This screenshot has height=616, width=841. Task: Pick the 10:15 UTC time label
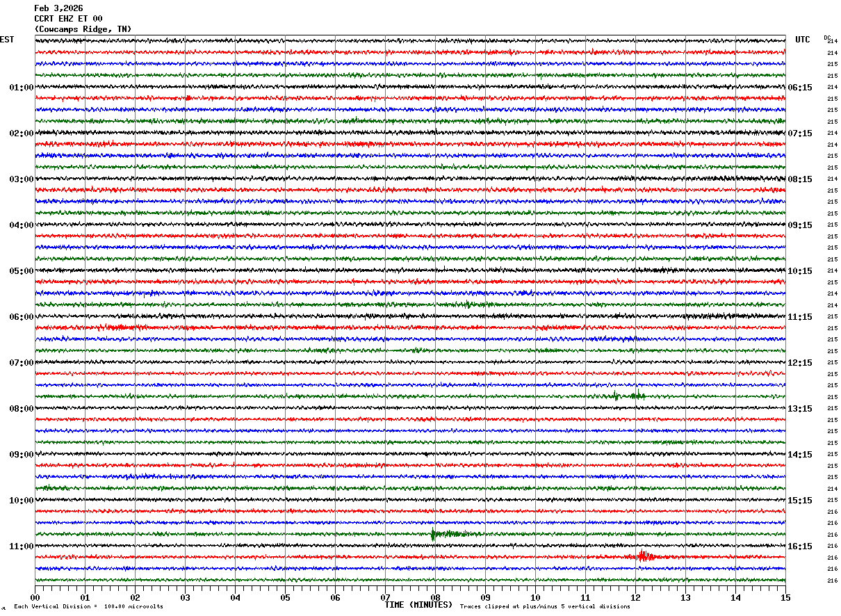point(800,271)
